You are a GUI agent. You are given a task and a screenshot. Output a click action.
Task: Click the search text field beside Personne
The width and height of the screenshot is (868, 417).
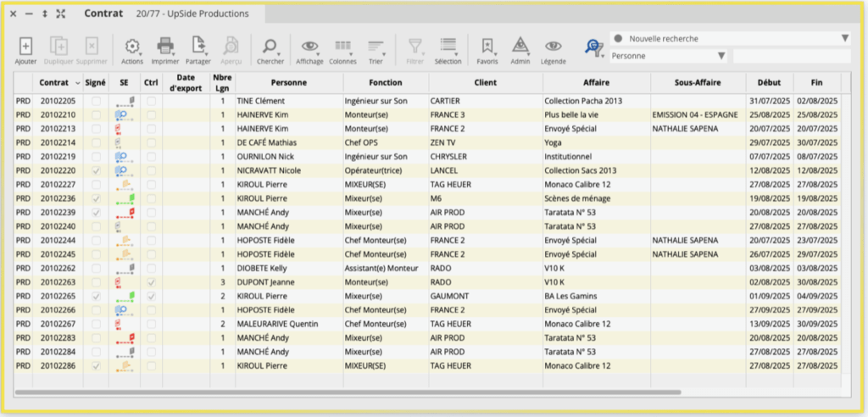pyautogui.click(x=791, y=56)
